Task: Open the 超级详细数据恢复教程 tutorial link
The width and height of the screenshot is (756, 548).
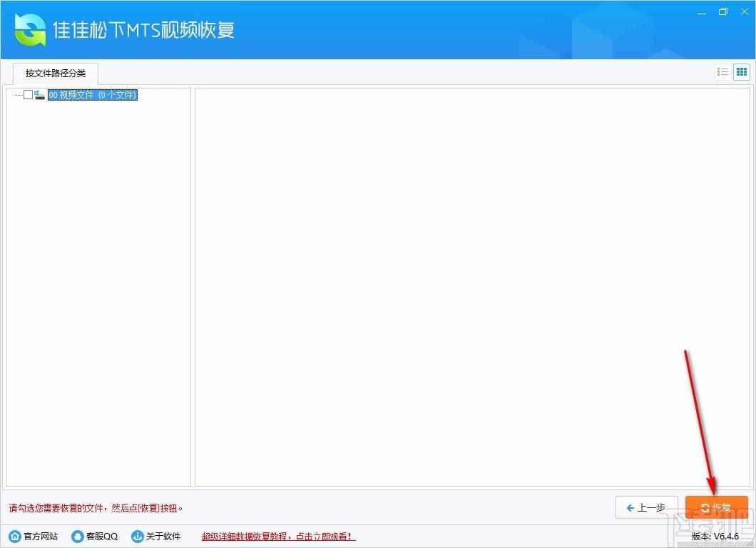Action: point(278,537)
